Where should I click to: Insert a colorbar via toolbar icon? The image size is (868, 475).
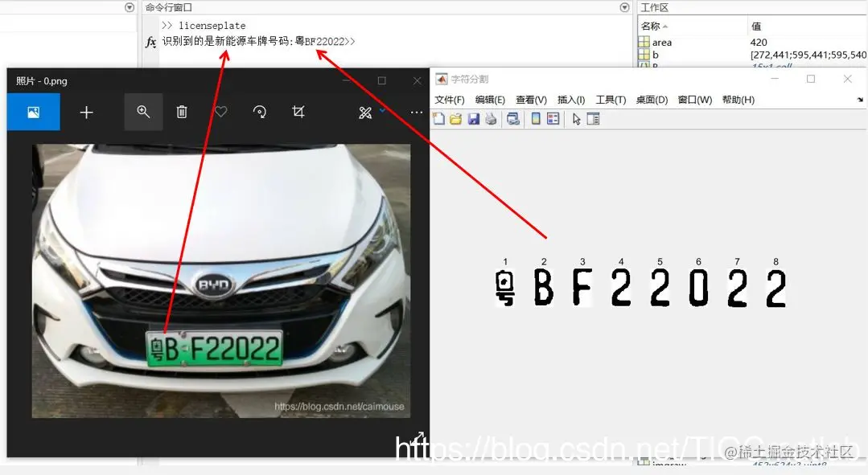coord(536,119)
